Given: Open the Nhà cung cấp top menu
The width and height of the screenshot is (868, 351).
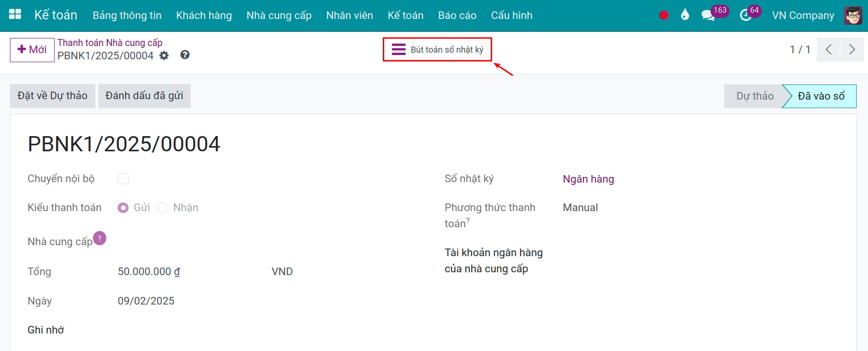Looking at the screenshot, I should (x=279, y=15).
